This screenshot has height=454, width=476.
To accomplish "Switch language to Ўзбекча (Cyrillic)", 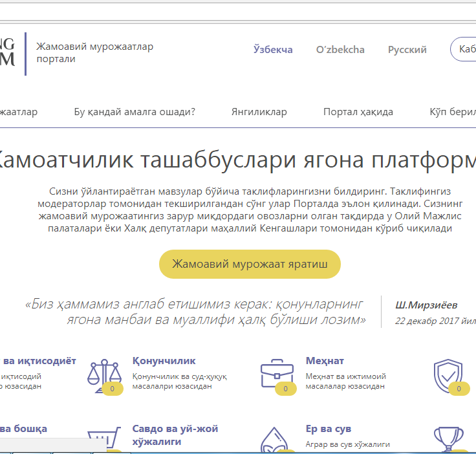I will [273, 50].
